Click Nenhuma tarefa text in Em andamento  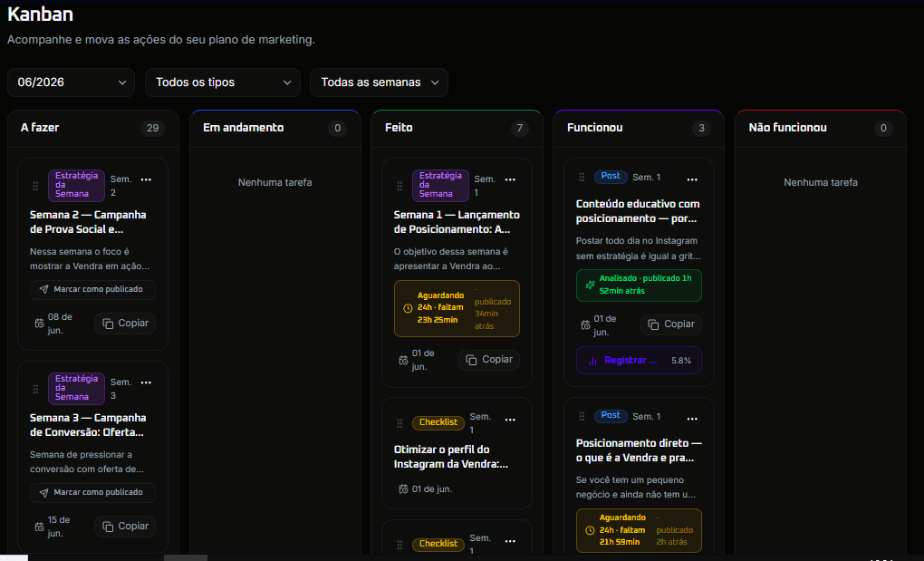pos(275,183)
